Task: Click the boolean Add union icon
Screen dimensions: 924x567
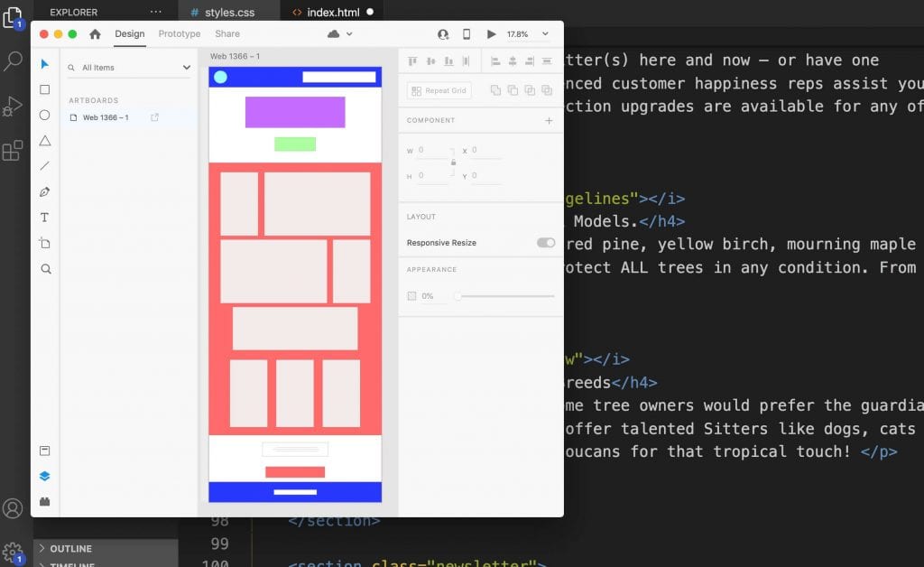Action: [x=495, y=90]
